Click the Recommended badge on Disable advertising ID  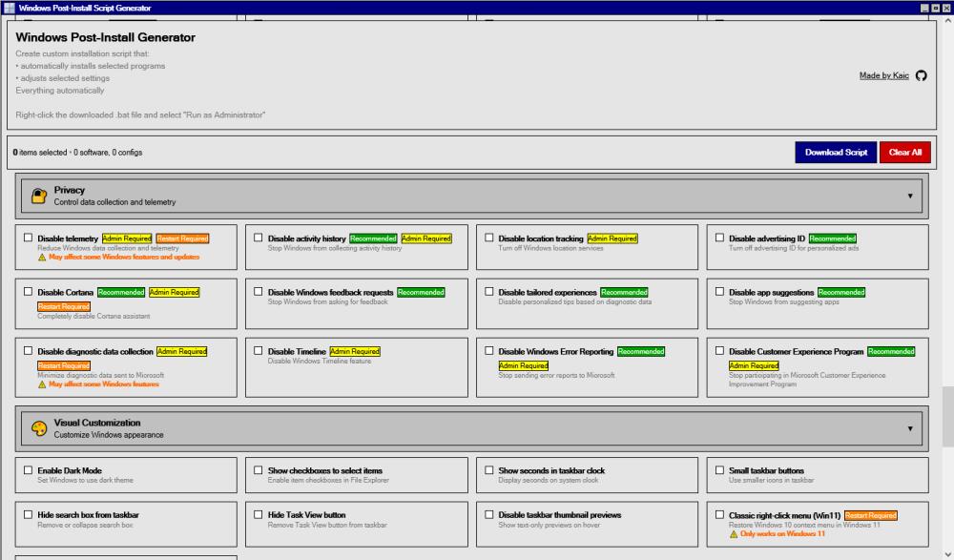pyautogui.click(x=832, y=239)
